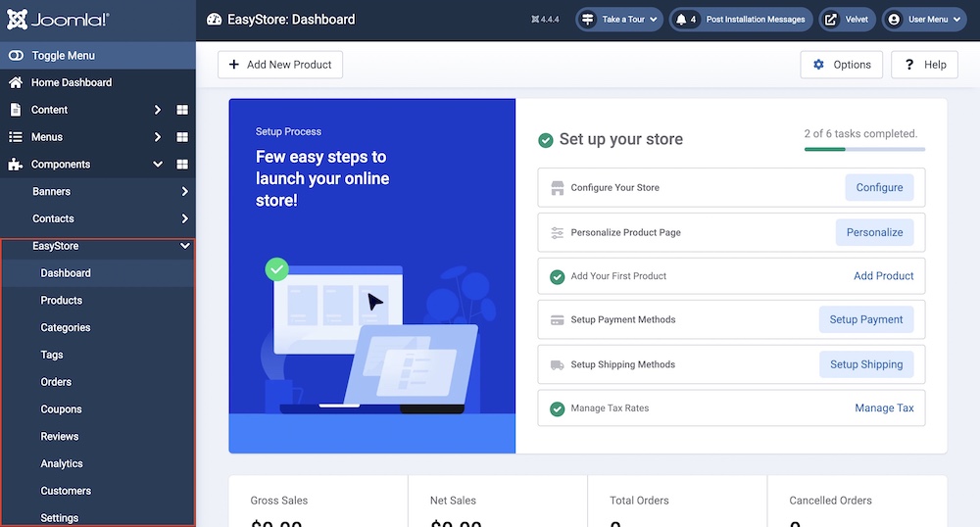This screenshot has height=527, width=980.
Task: Click the Content dashboard grid icon
Action: click(x=182, y=110)
